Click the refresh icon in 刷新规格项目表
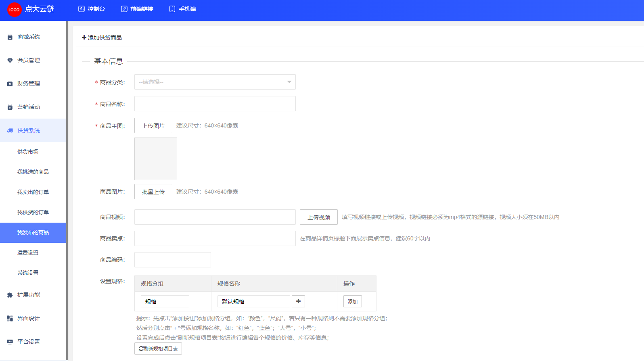 pyautogui.click(x=141, y=348)
